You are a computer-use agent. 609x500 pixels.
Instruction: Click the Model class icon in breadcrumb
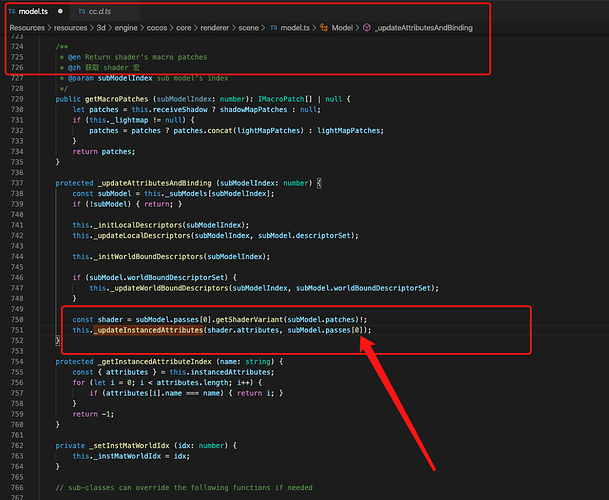pyautogui.click(x=324, y=28)
